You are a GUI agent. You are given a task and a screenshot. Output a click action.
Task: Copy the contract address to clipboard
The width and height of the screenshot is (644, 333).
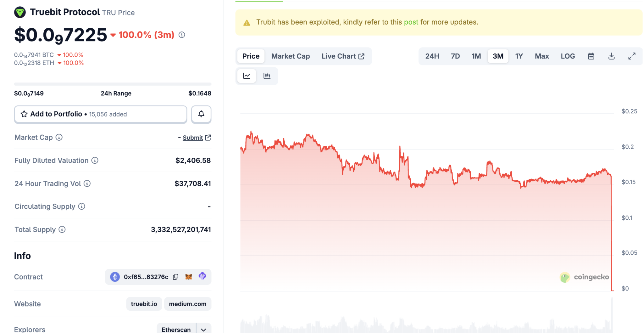(x=176, y=277)
